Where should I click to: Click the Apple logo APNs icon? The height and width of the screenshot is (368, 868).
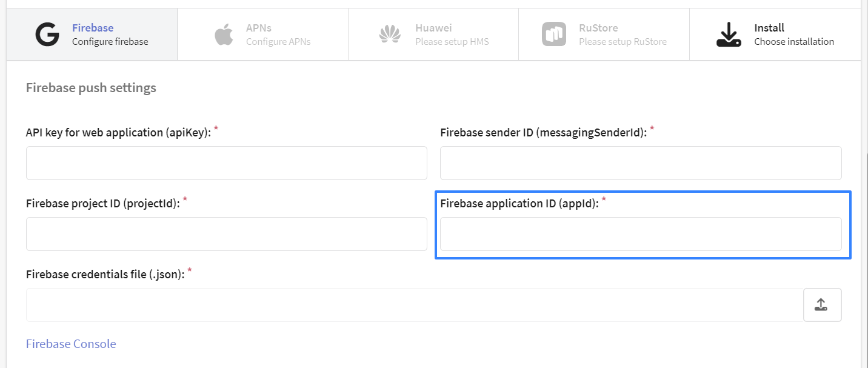click(224, 35)
